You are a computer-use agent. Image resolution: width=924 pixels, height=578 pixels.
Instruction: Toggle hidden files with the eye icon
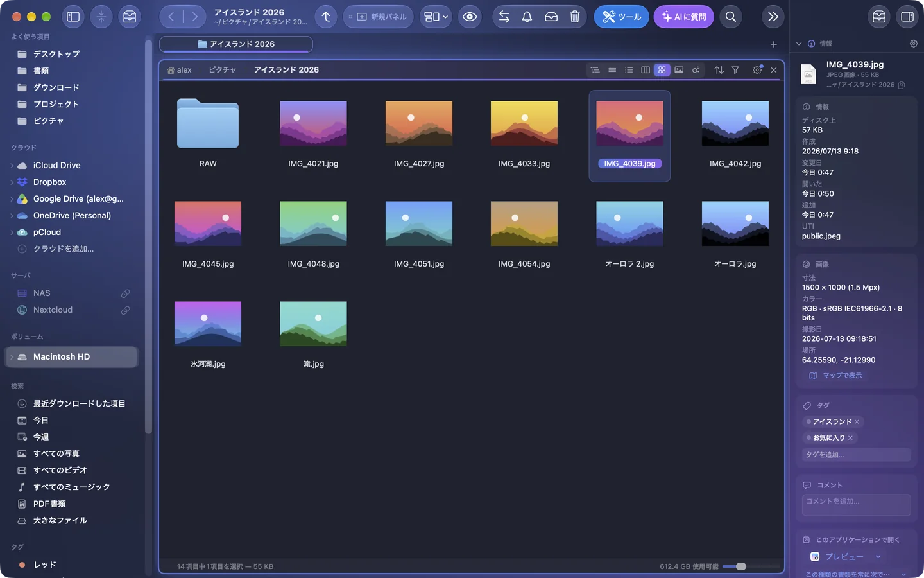pyautogui.click(x=470, y=17)
